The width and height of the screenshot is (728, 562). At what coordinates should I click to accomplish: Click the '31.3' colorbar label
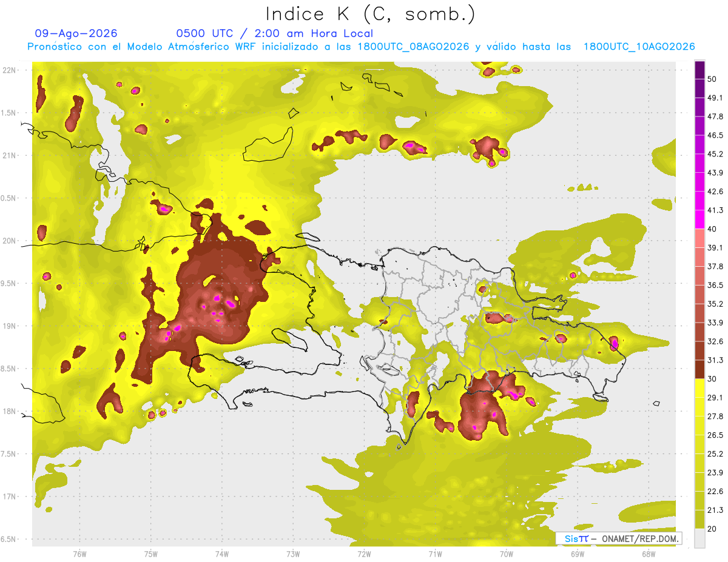pyautogui.click(x=715, y=360)
